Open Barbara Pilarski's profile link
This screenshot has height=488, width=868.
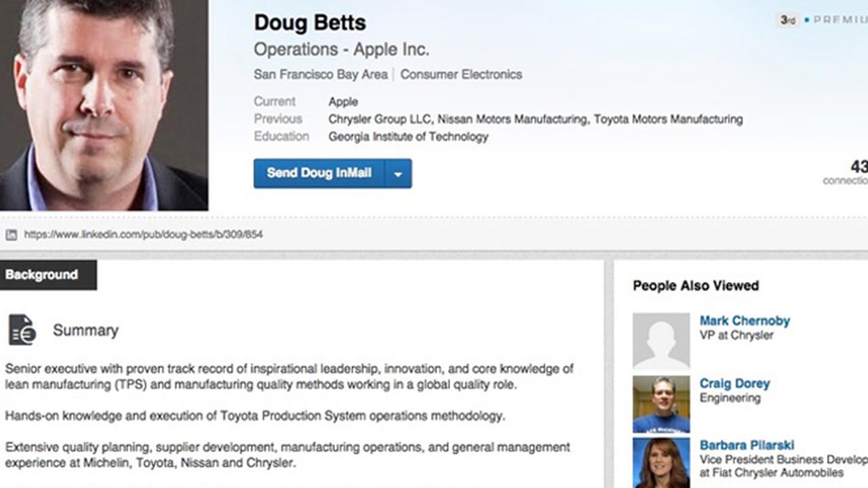click(747, 445)
